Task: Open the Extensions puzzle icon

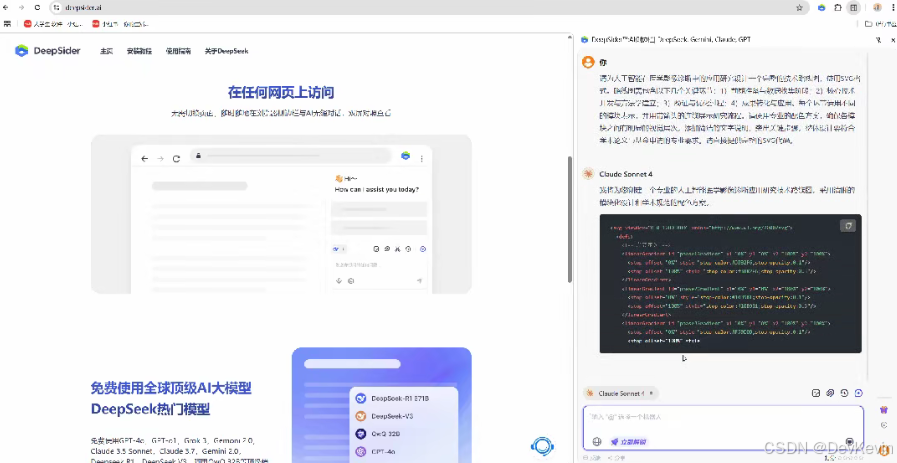Action: click(x=838, y=7)
